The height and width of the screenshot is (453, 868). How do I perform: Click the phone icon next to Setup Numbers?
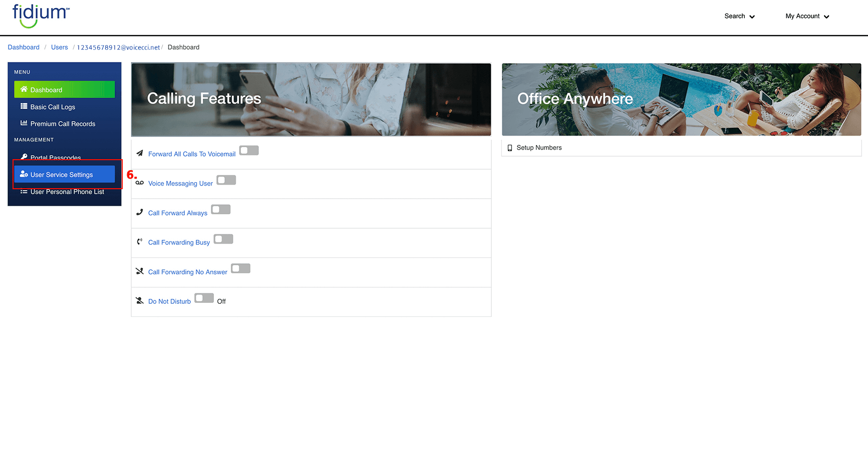(510, 148)
